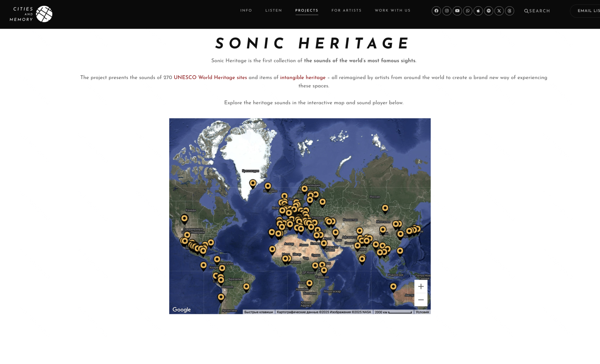Image resolution: width=600 pixels, height=364 pixels.
Task: Follow the UNESCO World Heritage sites link
Action: [x=210, y=78]
